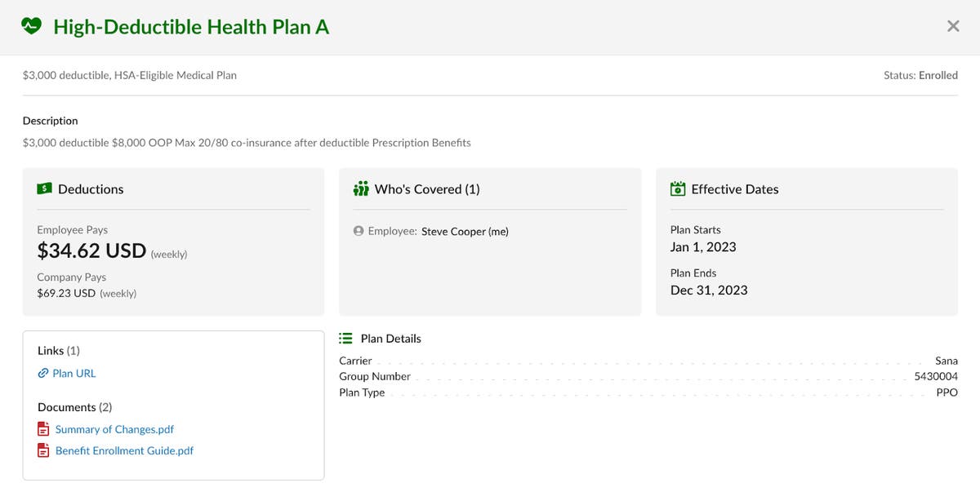
Task: Select the High-Deductible Health Plan A title
Action: click(190, 26)
